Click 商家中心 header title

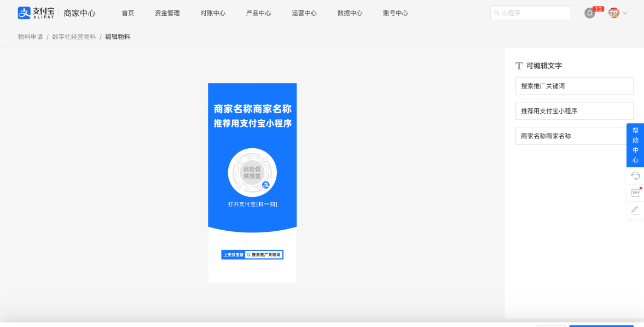tap(80, 13)
